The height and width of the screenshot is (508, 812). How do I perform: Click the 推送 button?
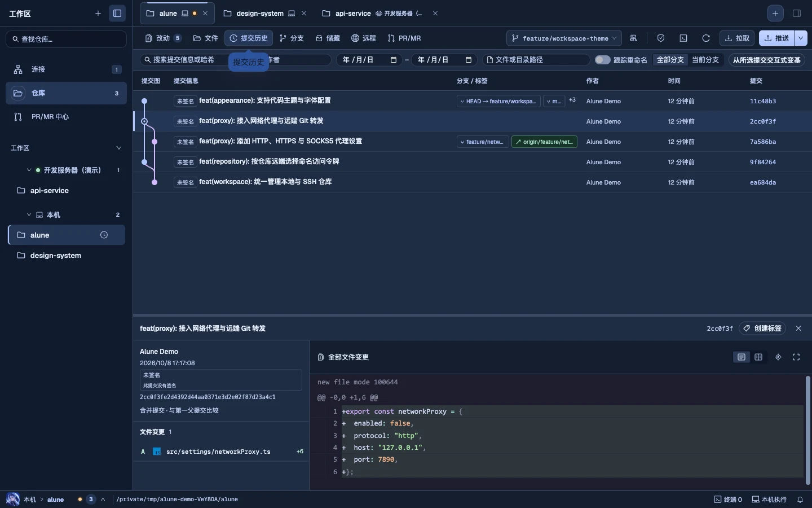[776, 38]
